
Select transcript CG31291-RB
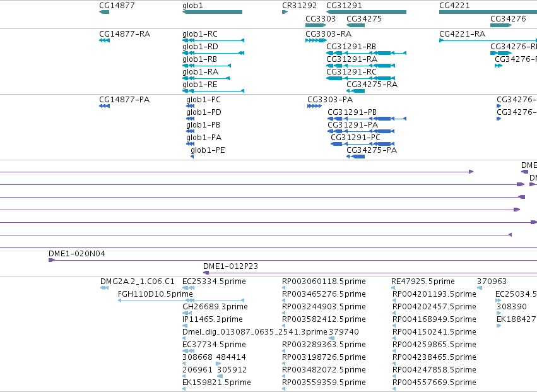pos(351,47)
